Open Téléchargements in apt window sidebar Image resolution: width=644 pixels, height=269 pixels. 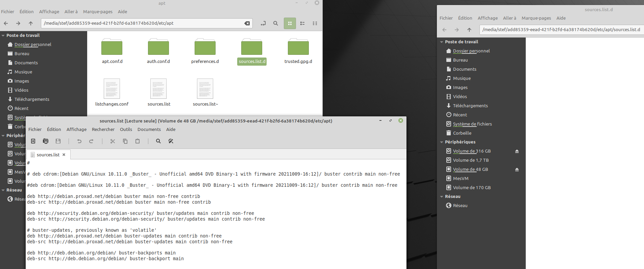click(32, 99)
